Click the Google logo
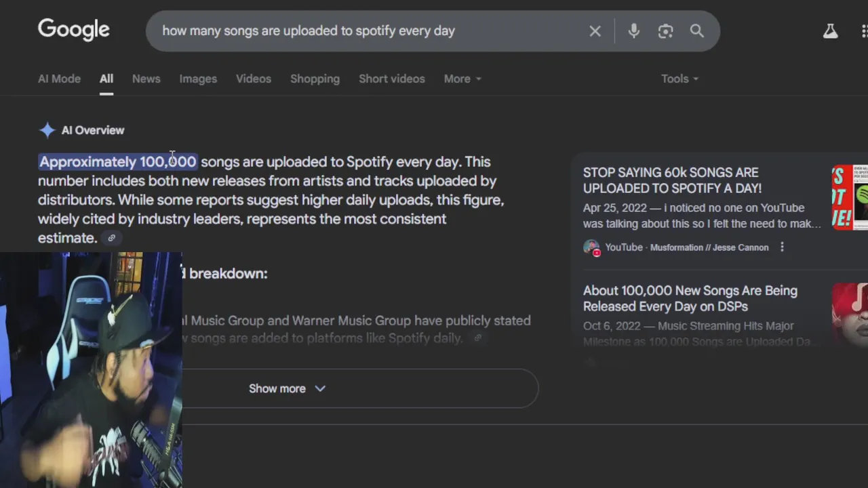Viewport: 868px width, 488px height. (x=73, y=30)
